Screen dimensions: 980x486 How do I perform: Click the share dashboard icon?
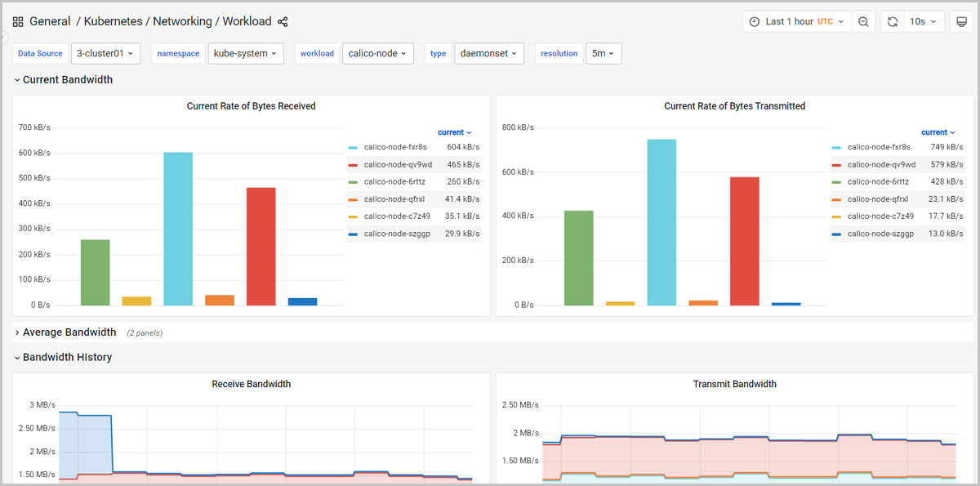[x=283, y=22]
